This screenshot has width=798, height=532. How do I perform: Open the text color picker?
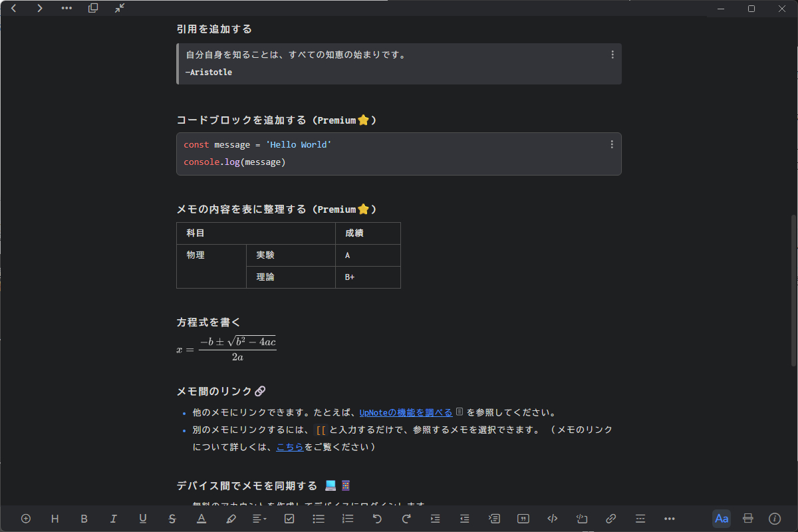click(x=201, y=519)
